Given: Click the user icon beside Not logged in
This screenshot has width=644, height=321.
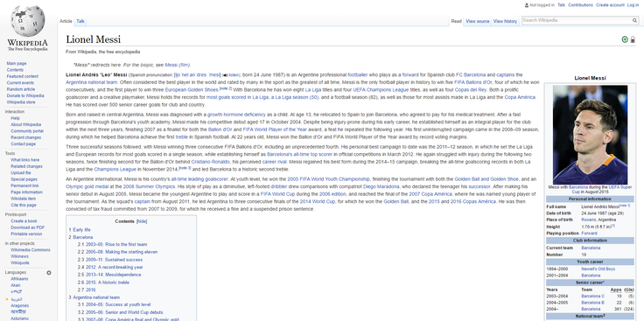Looking at the screenshot, I should pyautogui.click(x=527, y=5).
